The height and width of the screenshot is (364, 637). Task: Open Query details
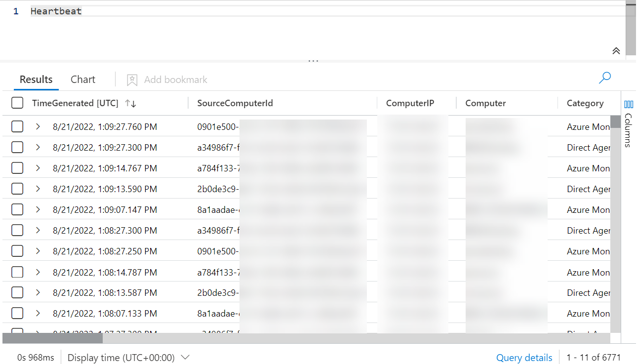524,357
